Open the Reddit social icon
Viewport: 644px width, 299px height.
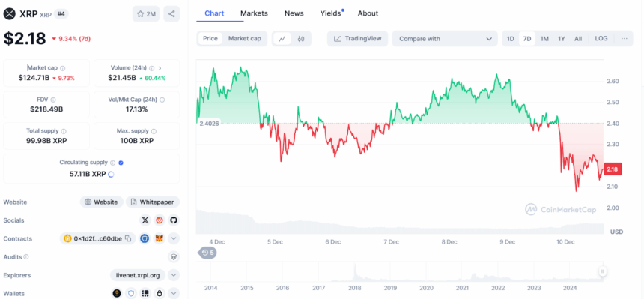(160, 220)
